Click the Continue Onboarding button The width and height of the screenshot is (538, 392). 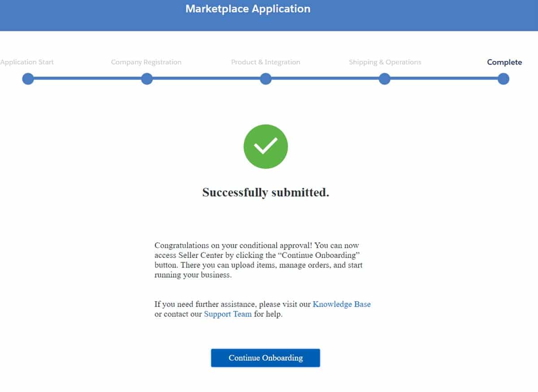click(265, 358)
